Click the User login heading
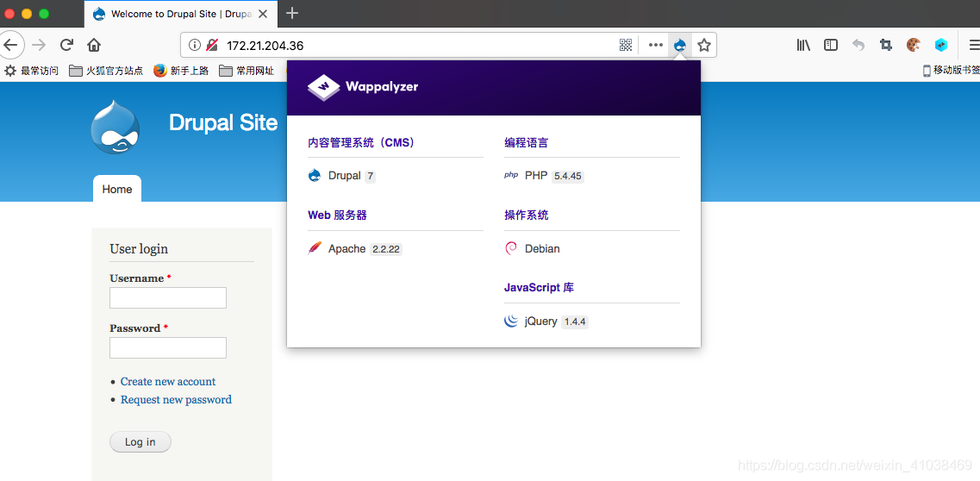 click(139, 248)
